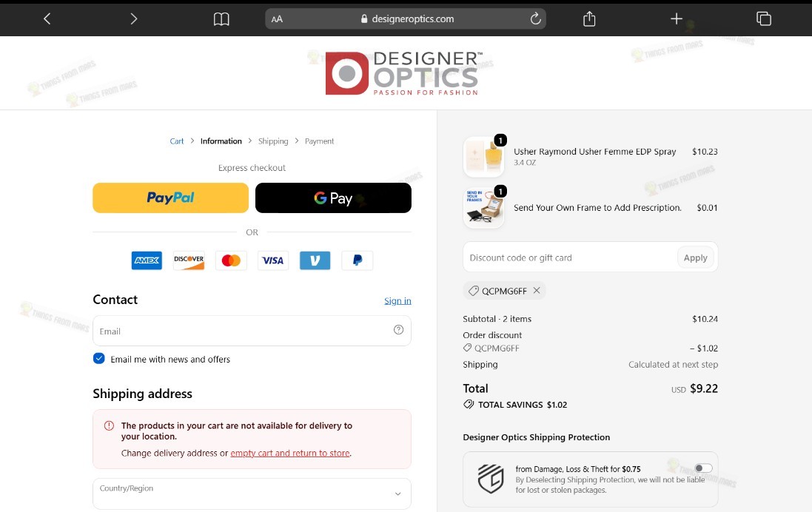This screenshot has height=512, width=812.
Task: Check out with the Google Pay button
Action: pyautogui.click(x=333, y=198)
